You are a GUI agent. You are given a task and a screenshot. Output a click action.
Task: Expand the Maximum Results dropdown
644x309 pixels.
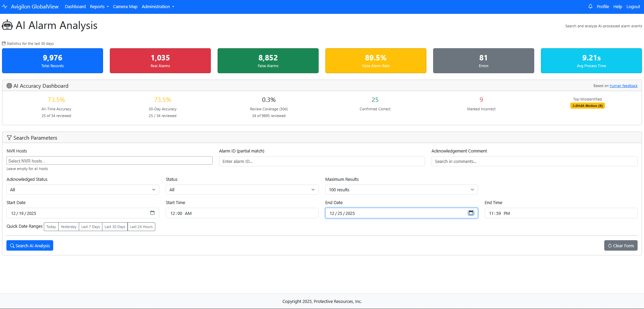tap(401, 190)
